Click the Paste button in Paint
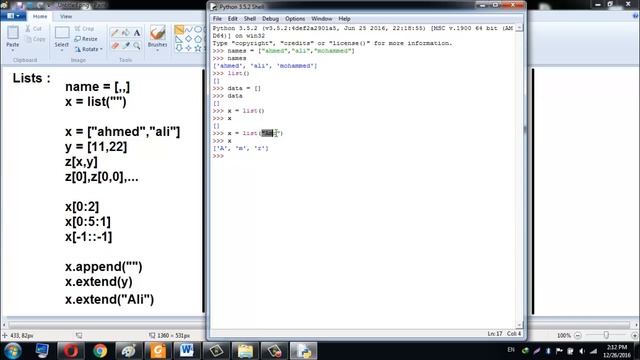 click(13, 36)
